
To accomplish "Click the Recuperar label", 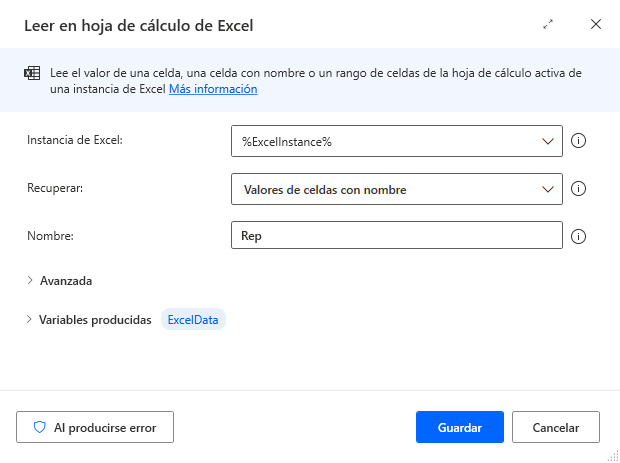I will point(55,188).
